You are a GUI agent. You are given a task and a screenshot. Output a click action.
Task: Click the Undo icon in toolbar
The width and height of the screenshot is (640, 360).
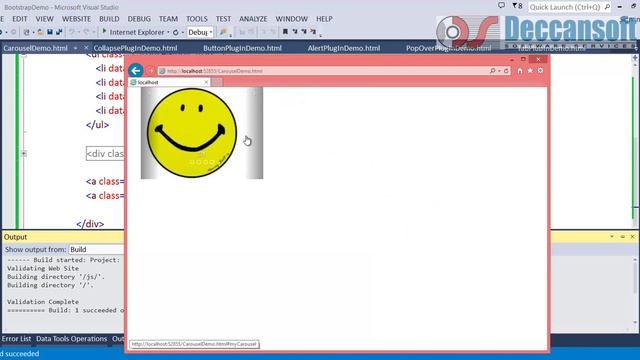click(x=72, y=32)
